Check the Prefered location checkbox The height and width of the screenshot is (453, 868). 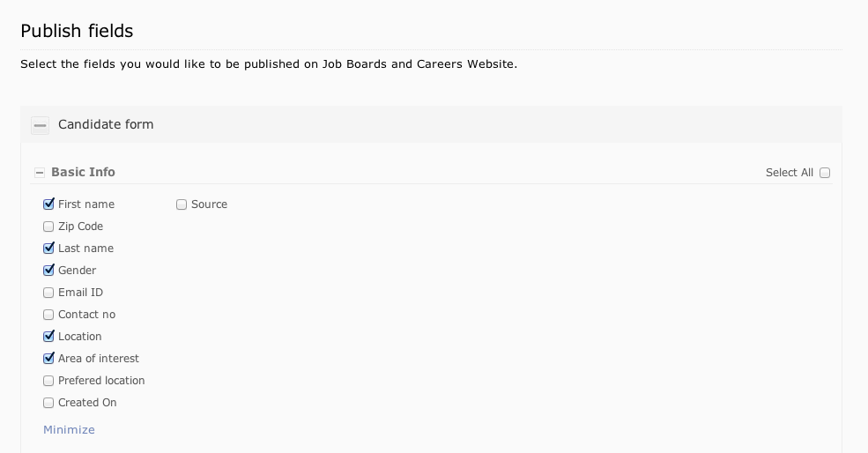tap(48, 381)
